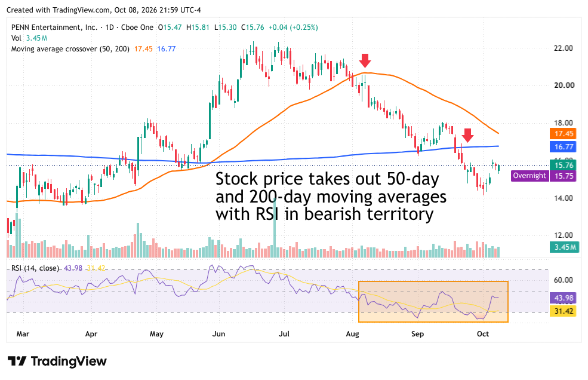Click the green 3.45M volume axis tag
Screen dimensions: 588x380
coord(564,247)
